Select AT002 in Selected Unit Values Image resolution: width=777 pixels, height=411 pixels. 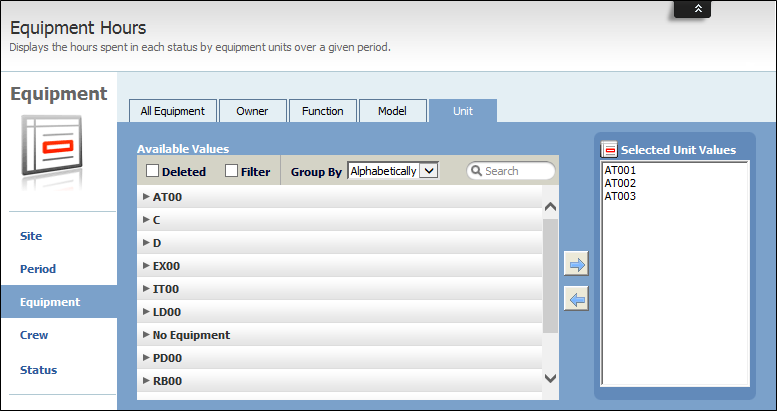[x=620, y=183]
